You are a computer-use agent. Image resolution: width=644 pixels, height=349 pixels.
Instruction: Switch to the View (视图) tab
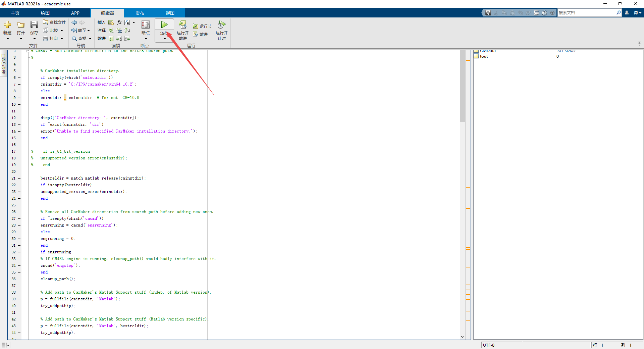click(170, 13)
